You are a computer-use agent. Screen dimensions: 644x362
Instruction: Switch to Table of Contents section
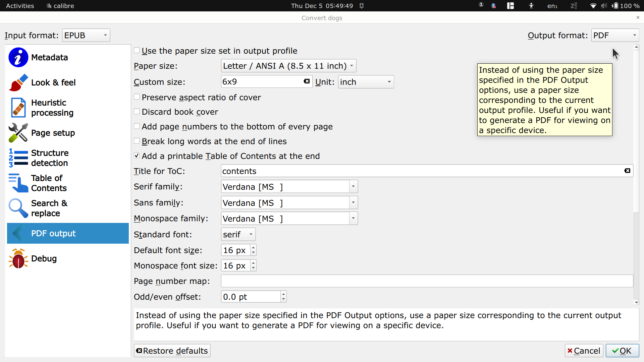[x=49, y=183]
